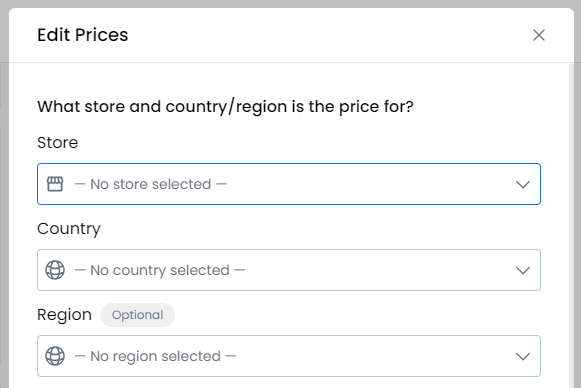Click the Region field label

click(64, 315)
